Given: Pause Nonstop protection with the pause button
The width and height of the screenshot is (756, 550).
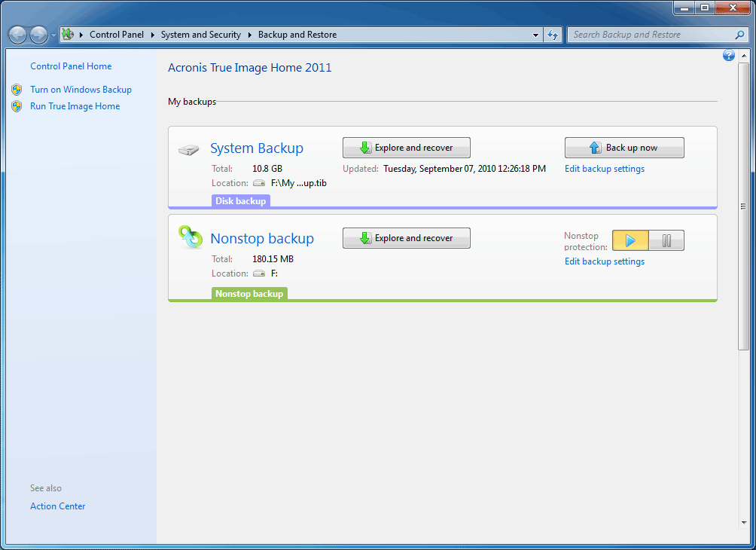Looking at the screenshot, I should point(666,240).
